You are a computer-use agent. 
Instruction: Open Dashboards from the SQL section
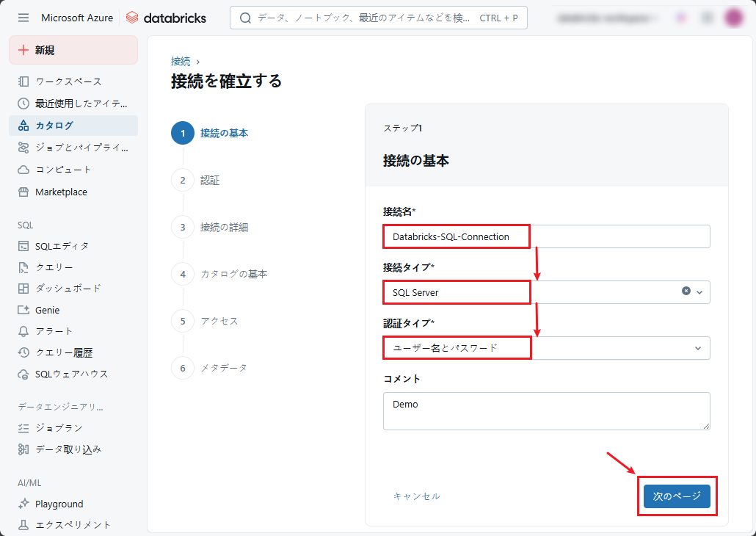point(68,289)
